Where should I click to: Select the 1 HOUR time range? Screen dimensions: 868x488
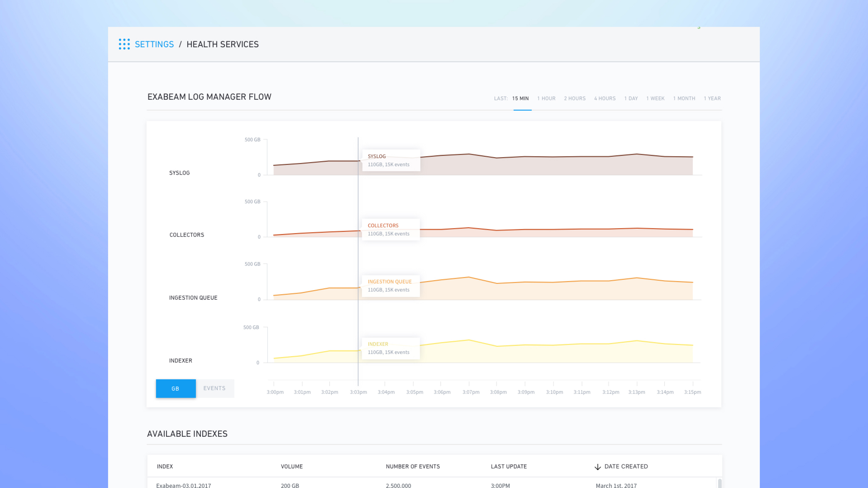coord(546,98)
